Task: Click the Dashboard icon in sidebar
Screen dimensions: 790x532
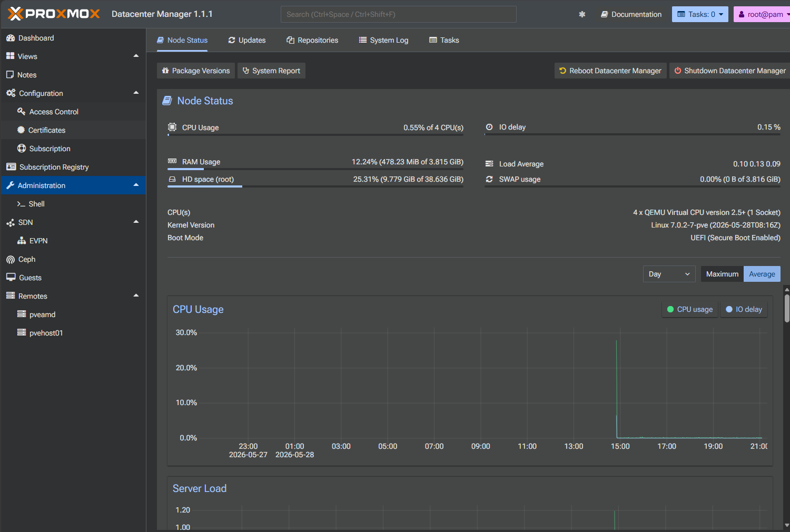Action: [x=10, y=38]
